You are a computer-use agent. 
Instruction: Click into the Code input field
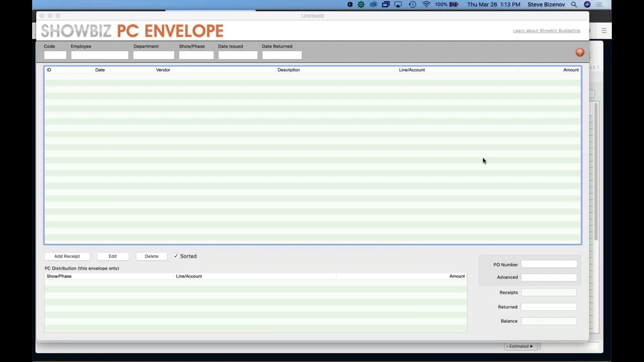tap(55, 55)
